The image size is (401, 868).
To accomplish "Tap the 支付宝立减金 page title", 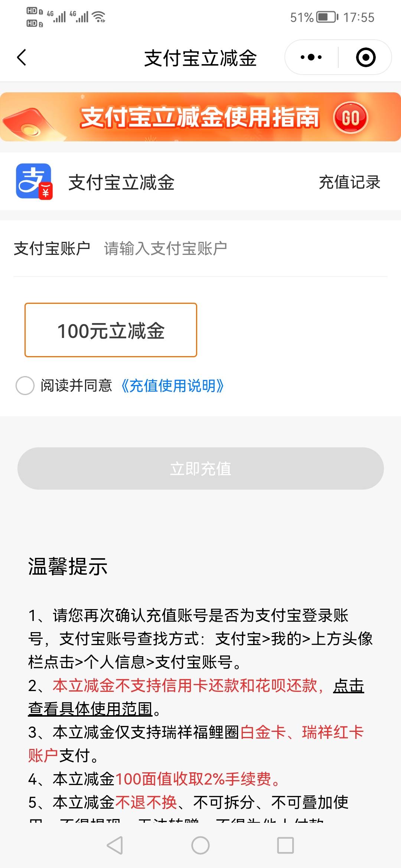I will click(x=200, y=58).
